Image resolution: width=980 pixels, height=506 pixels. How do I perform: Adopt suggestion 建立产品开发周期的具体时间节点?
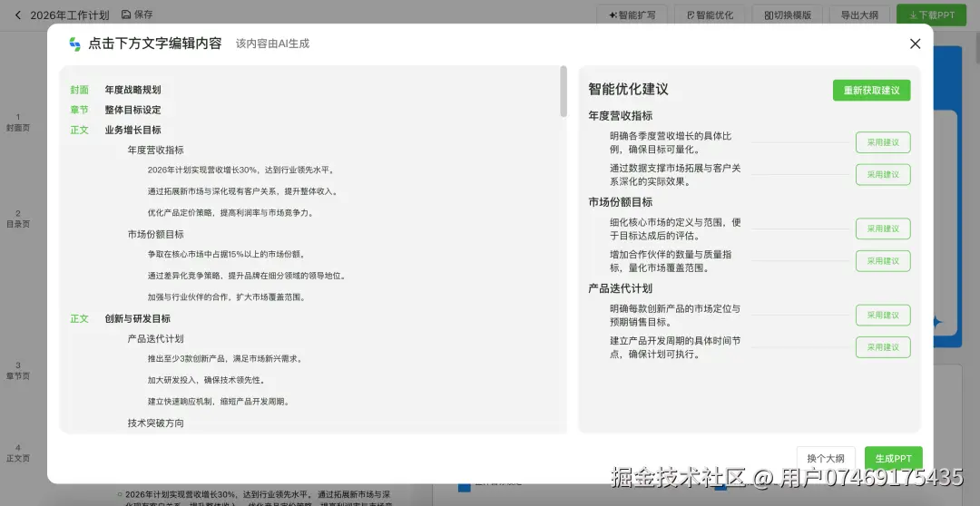click(883, 347)
